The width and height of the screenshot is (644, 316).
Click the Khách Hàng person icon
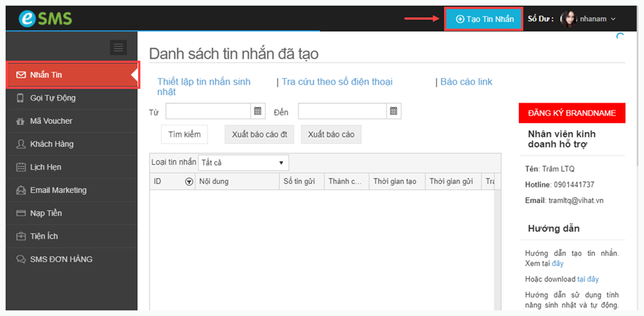(x=21, y=144)
